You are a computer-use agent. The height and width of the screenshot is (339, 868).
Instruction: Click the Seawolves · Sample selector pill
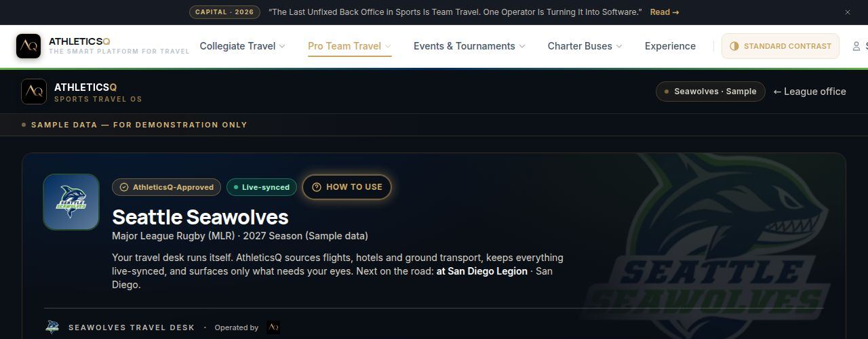pyautogui.click(x=710, y=92)
